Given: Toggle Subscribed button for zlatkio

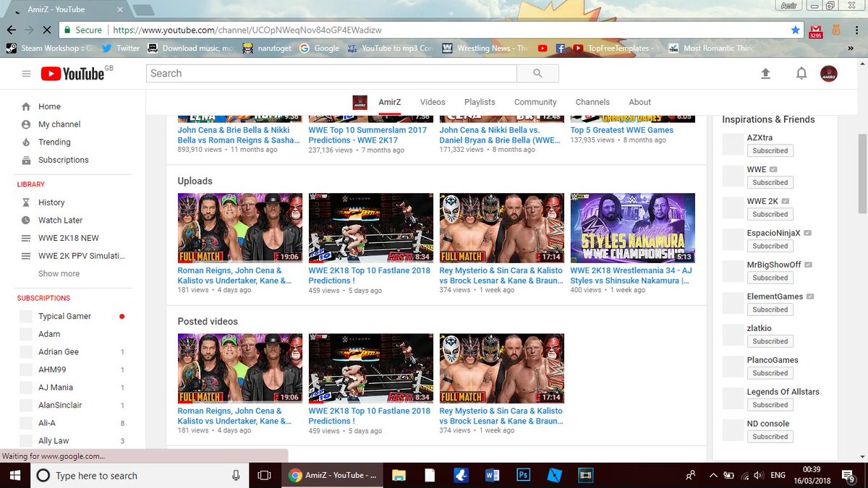Looking at the screenshot, I should click(x=770, y=341).
